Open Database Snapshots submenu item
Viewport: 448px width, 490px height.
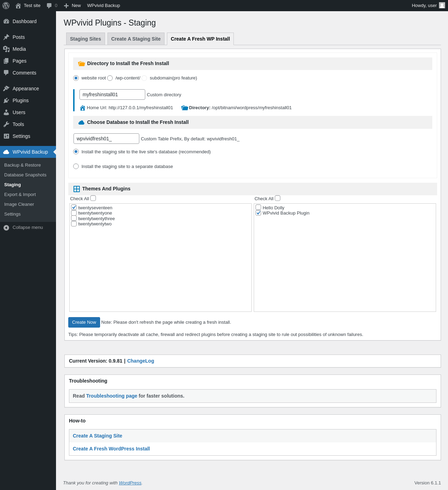click(25, 175)
